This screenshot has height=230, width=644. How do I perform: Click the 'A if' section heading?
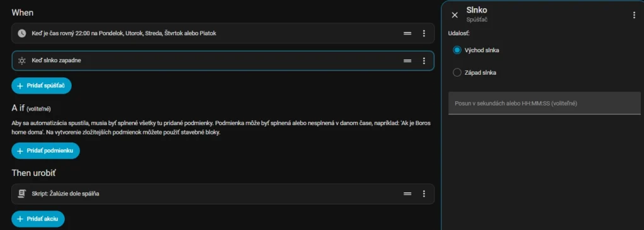(x=18, y=108)
